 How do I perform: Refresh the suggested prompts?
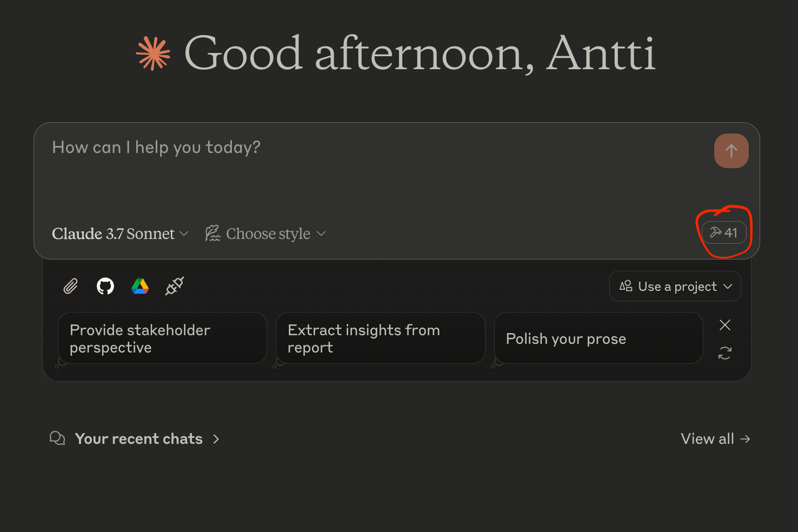[725, 353]
